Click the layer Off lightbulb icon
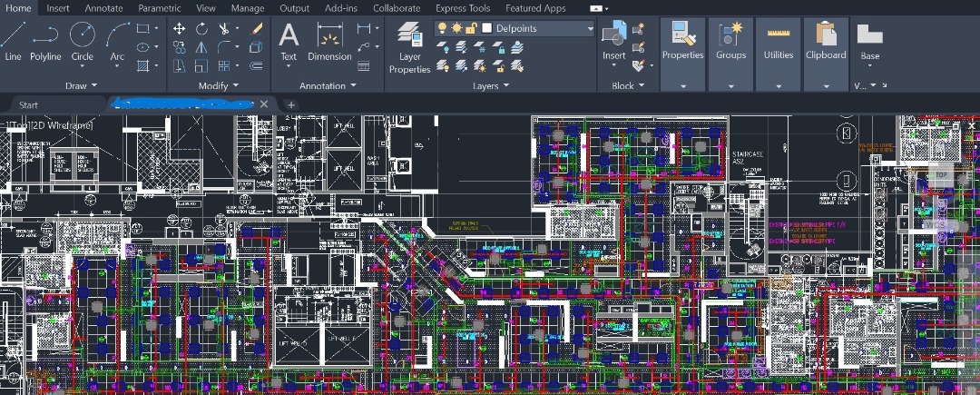The image size is (980, 395). tap(443, 47)
